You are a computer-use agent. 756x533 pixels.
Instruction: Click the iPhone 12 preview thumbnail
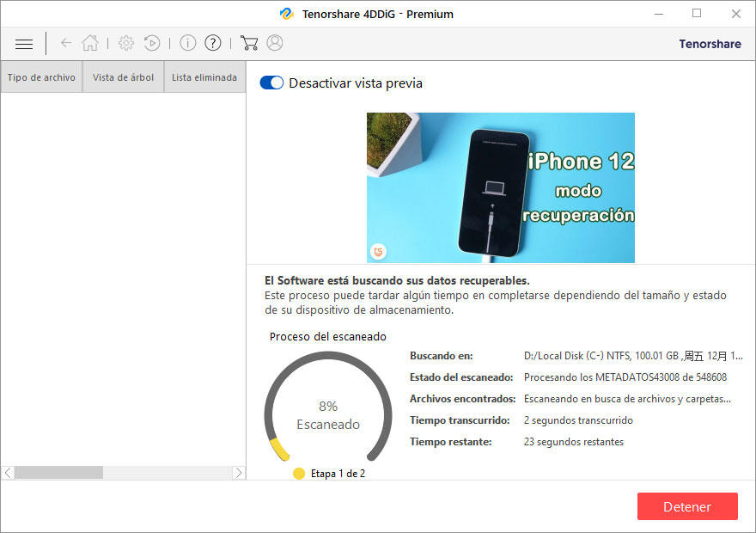(501, 187)
